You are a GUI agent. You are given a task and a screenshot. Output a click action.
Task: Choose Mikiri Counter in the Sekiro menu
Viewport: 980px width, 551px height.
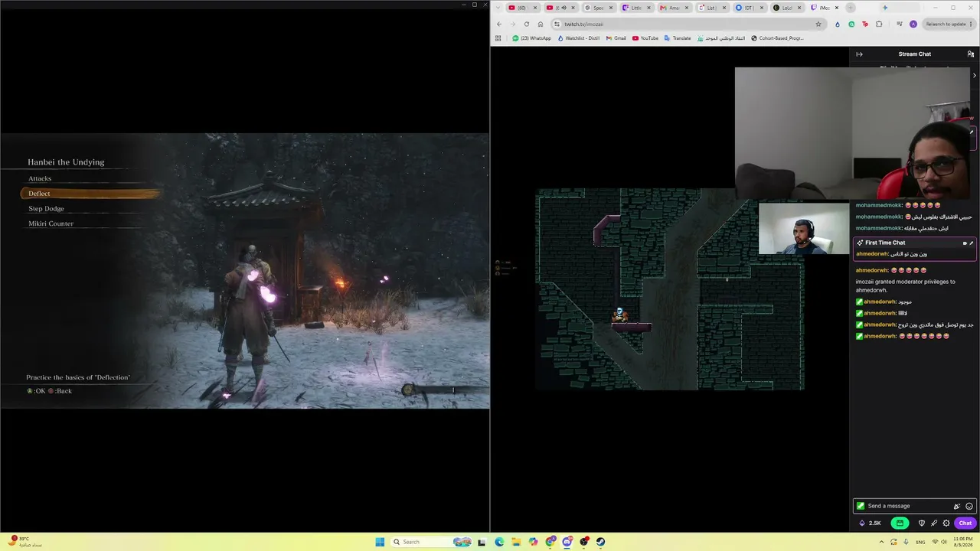(x=51, y=223)
